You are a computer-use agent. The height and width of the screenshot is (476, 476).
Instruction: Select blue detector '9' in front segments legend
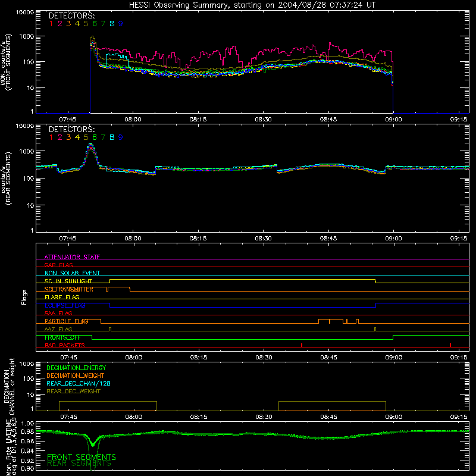121,24
